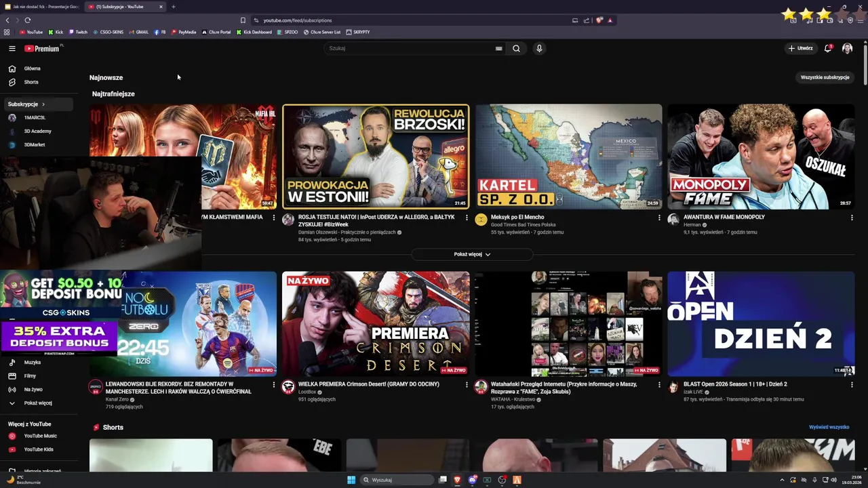Play the OPEN DZIEŃ 2 thumbnail
This screenshot has width=868, height=488.
coord(761,324)
